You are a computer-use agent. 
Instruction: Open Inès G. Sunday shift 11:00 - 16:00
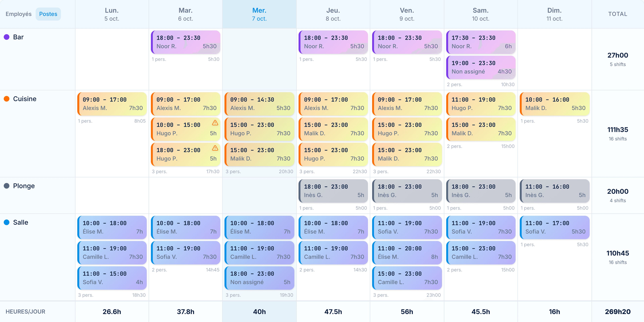pyautogui.click(x=554, y=191)
